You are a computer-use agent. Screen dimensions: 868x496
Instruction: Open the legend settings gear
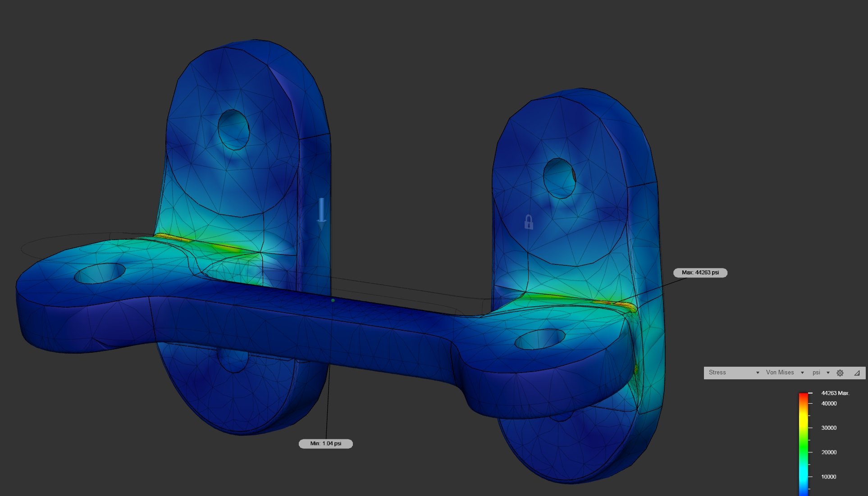point(840,373)
